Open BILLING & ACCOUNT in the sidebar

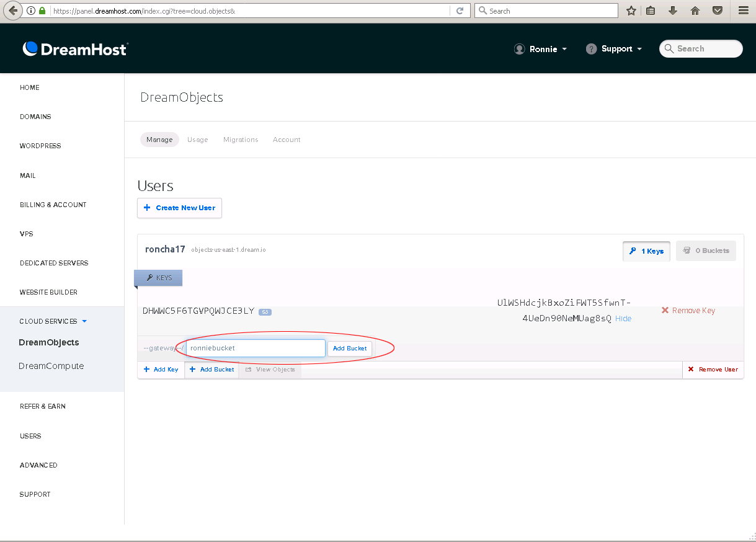53,205
